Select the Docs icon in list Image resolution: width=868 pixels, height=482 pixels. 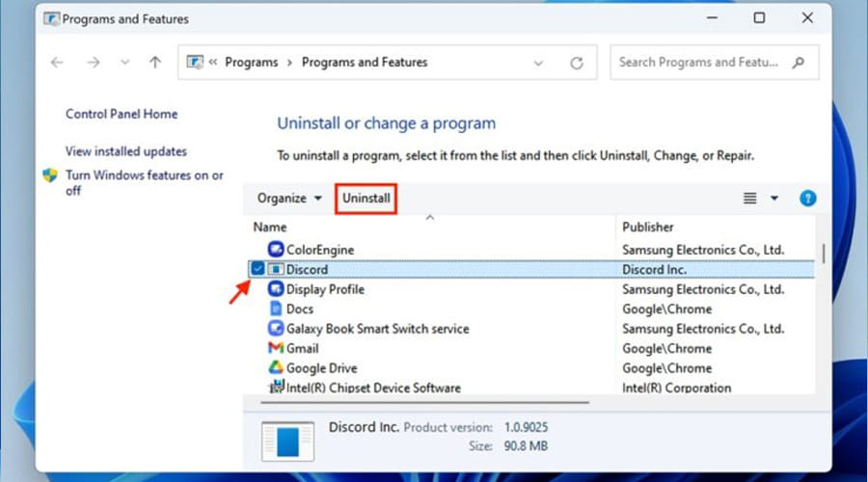tap(275, 308)
